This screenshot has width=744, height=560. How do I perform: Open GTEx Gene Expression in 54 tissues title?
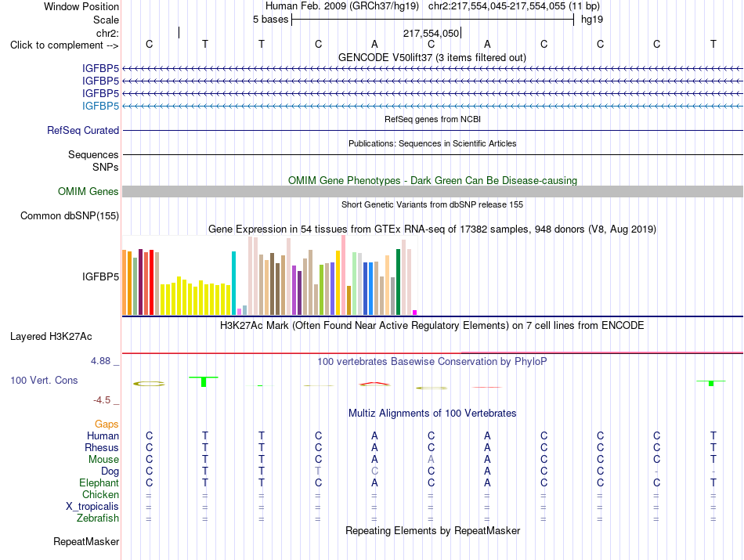[x=432, y=229]
